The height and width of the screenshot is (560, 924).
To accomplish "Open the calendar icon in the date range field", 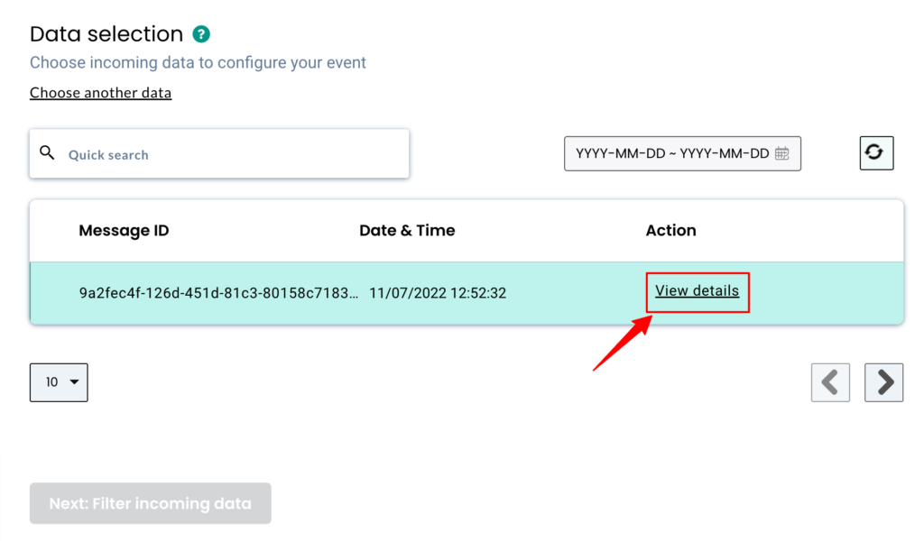I will (x=782, y=153).
